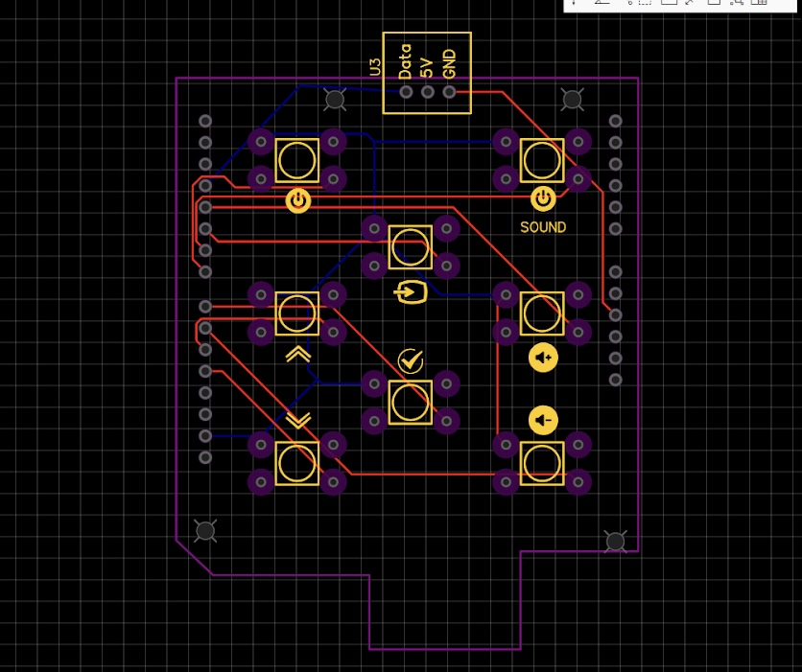Select the SOUND silkscreen text
This screenshot has height=672, width=802.
[543, 227]
